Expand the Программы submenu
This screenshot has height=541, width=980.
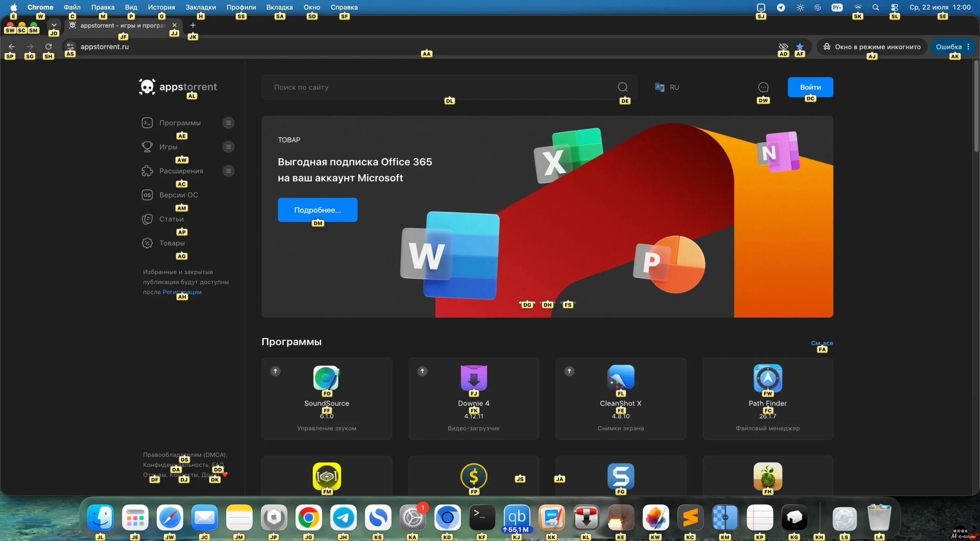(228, 122)
